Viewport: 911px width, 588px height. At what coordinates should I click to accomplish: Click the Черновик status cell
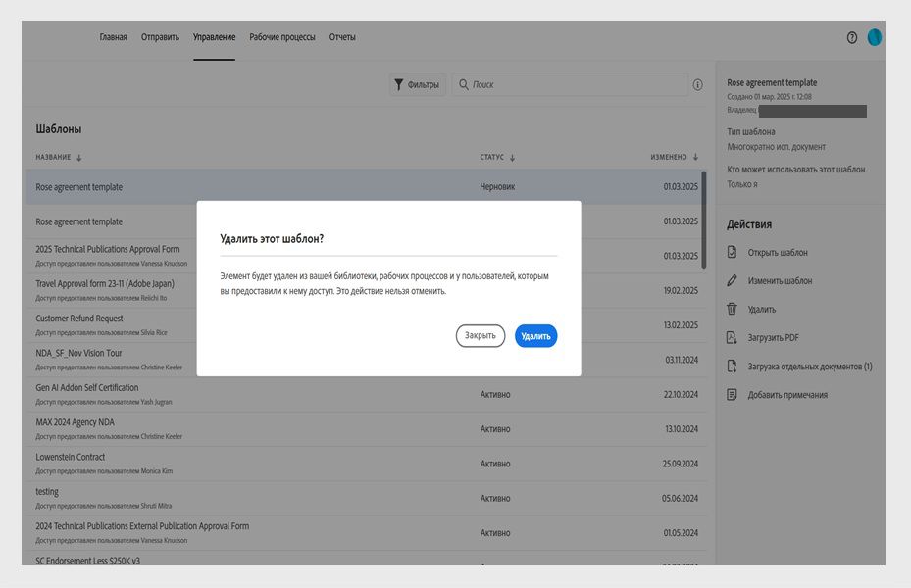(497, 187)
